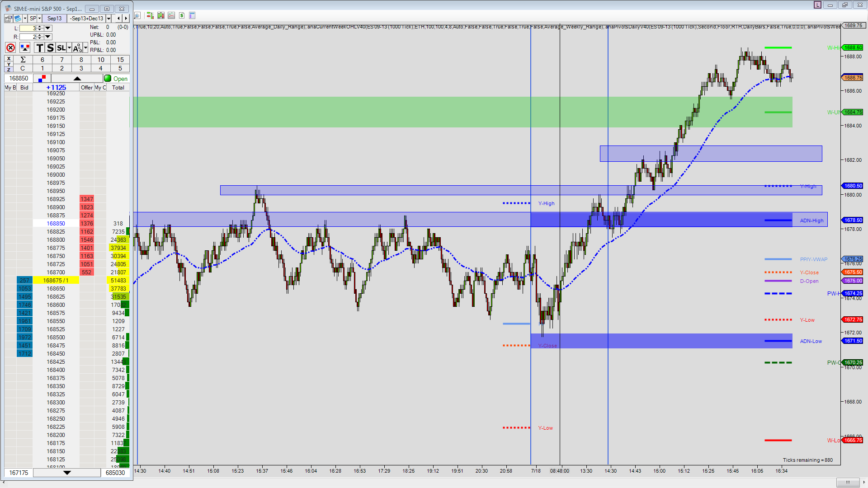The height and width of the screenshot is (488, 868).
Task: Click bid size 1053 at 168650
Action: 25,289
